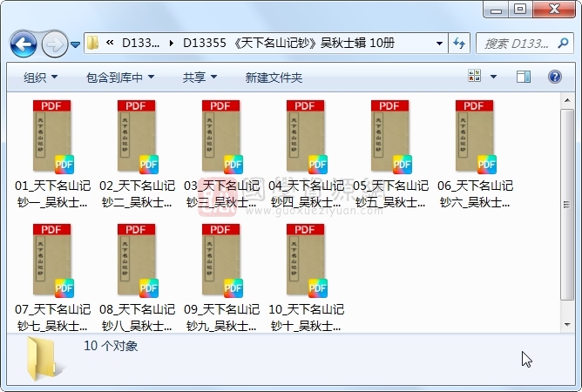Minimize the Explorer window
582x392 pixels.
(x=496, y=10)
